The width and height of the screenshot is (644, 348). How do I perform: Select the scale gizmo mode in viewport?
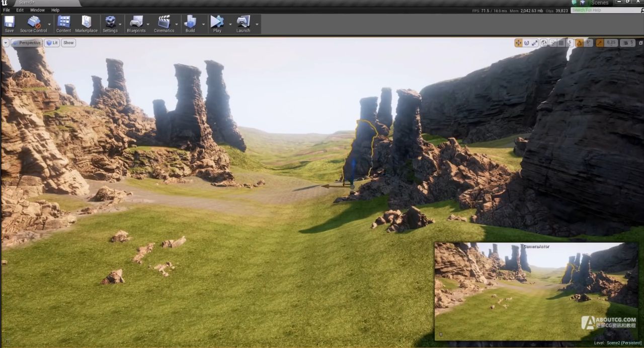(534, 43)
